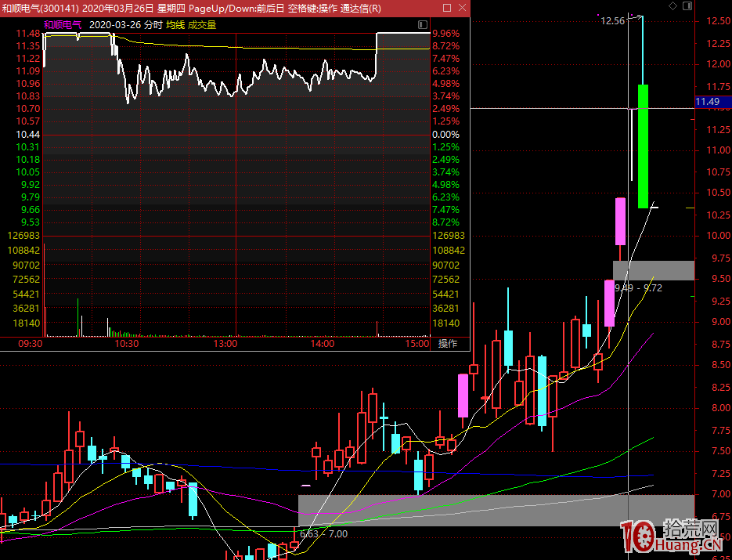The height and width of the screenshot is (560, 732).
Task: Click the gray gap rectangle near 9.50
Action: 653,270
